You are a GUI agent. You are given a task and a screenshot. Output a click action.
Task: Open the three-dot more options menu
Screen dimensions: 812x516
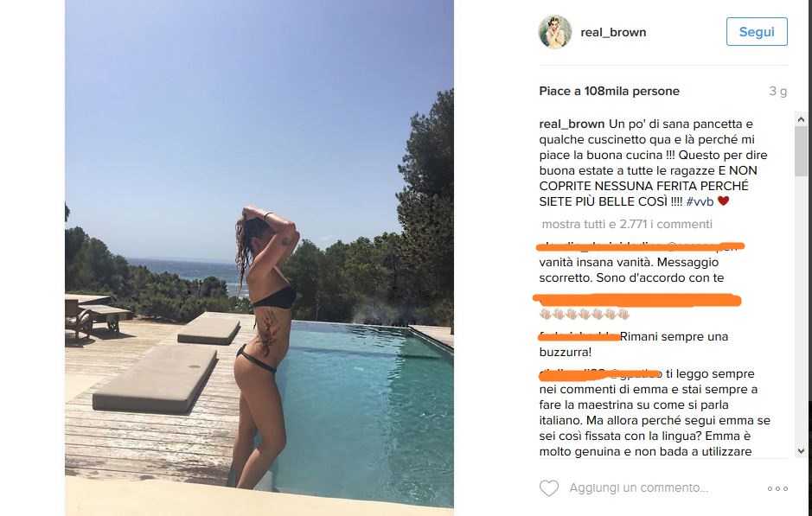pyautogui.click(x=777, y=488)
